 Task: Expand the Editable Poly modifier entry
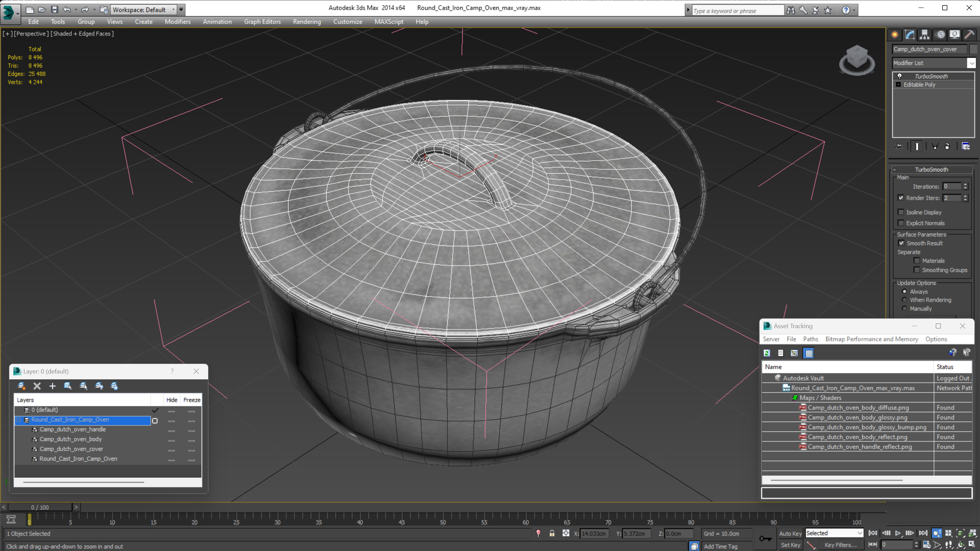point(899,84)
